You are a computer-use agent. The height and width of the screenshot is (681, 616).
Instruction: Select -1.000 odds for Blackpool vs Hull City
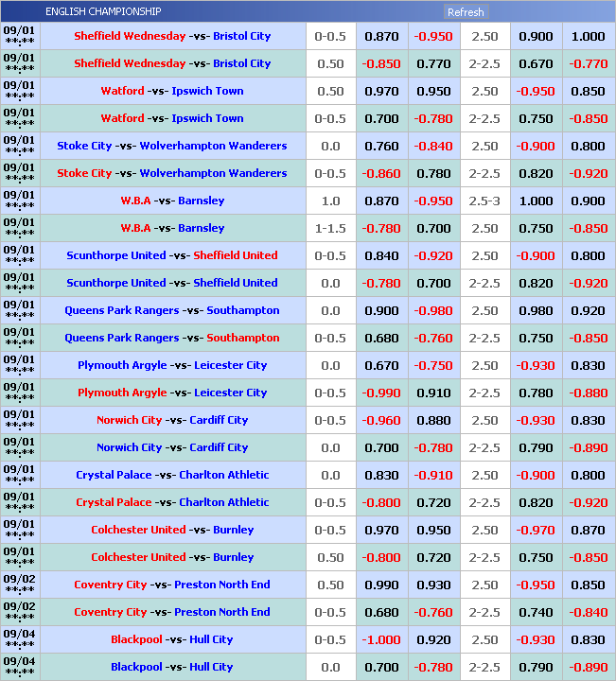381,640
